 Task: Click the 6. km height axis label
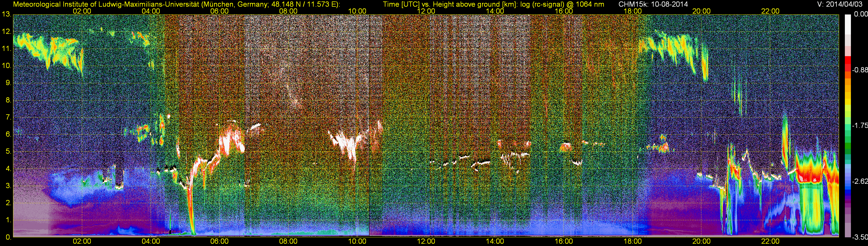[8, 135]
